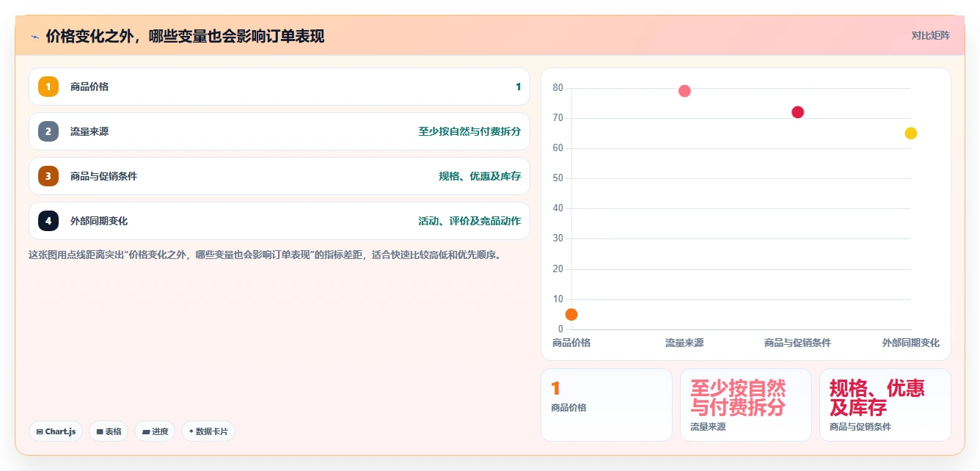Click the Chart.js tag chip
Viewport: 980px width, 471px height.
(x=56, y=431)
